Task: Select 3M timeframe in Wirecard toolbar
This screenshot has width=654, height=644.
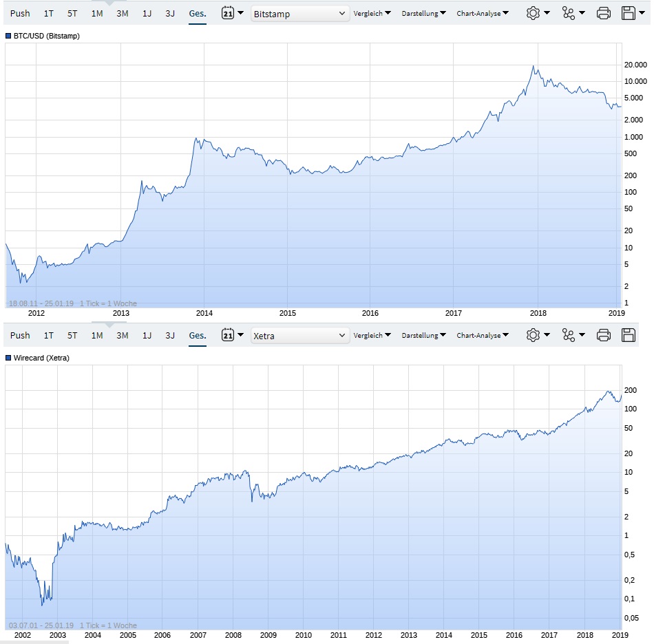Action: (x=123, y=335)
